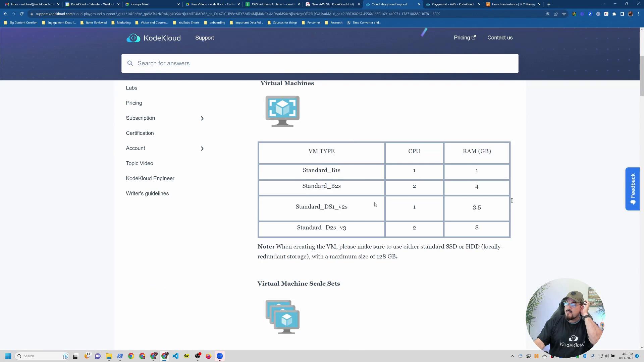Open the tab search dropdown arrow
Viewport: 644px width, 362px height.
(x=603, y=4)
